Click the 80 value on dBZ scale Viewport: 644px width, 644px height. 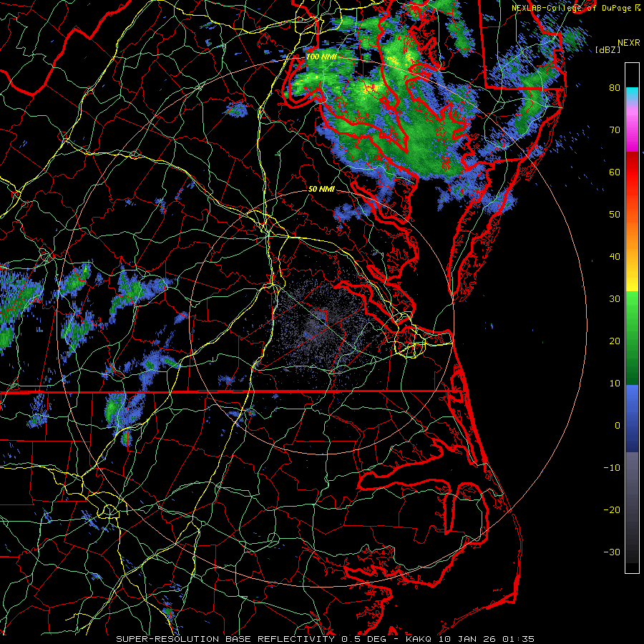pyautogui.click(x=615, y=88)
